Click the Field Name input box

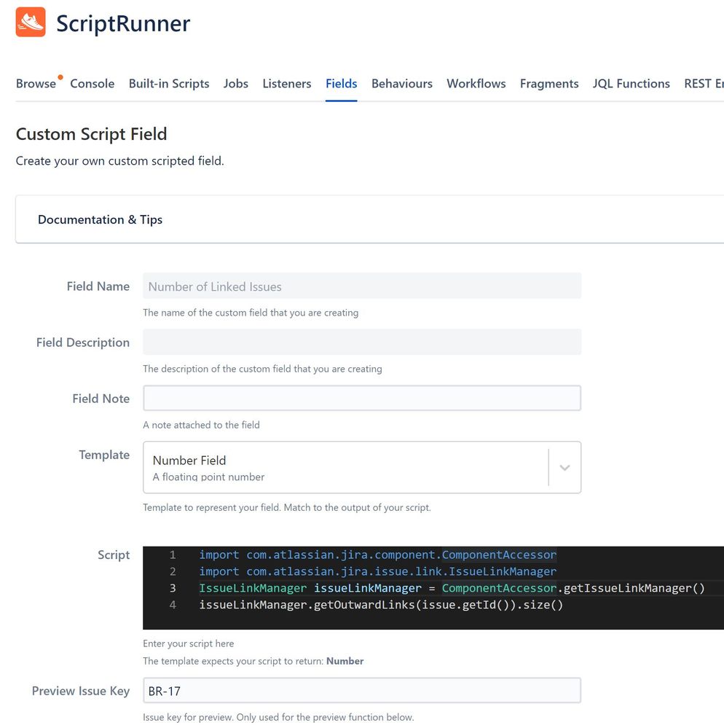[361, 286]
